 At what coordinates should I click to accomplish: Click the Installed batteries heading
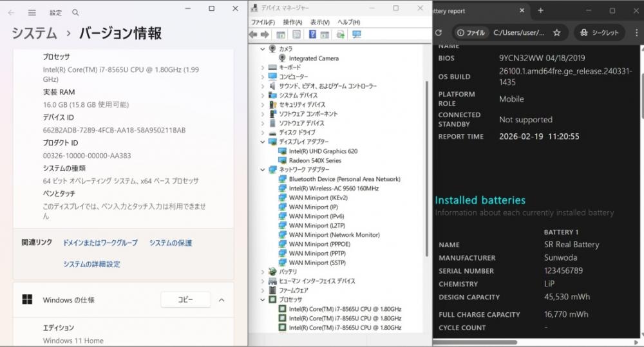tap(480, 200)
